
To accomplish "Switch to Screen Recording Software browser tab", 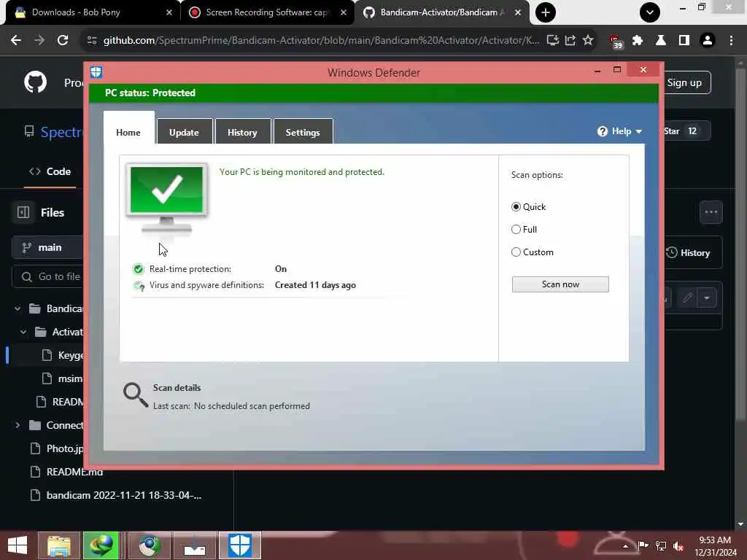I will (x=267, y=12).
